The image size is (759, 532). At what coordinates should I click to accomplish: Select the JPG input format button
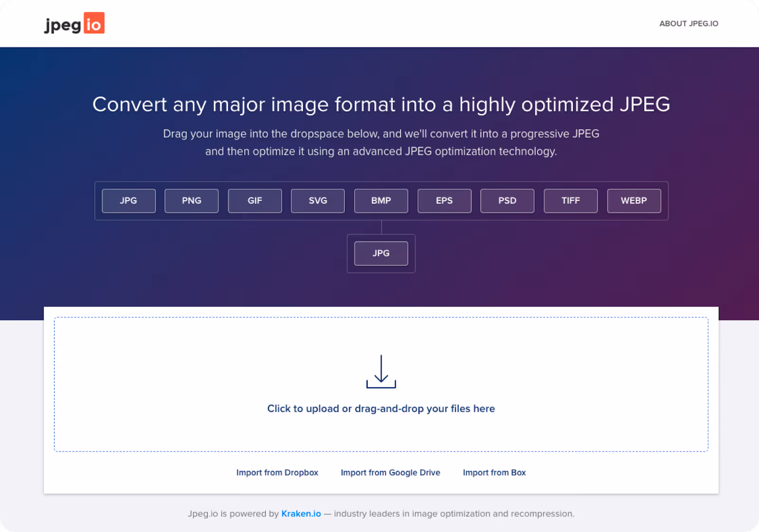coord(129,201)
